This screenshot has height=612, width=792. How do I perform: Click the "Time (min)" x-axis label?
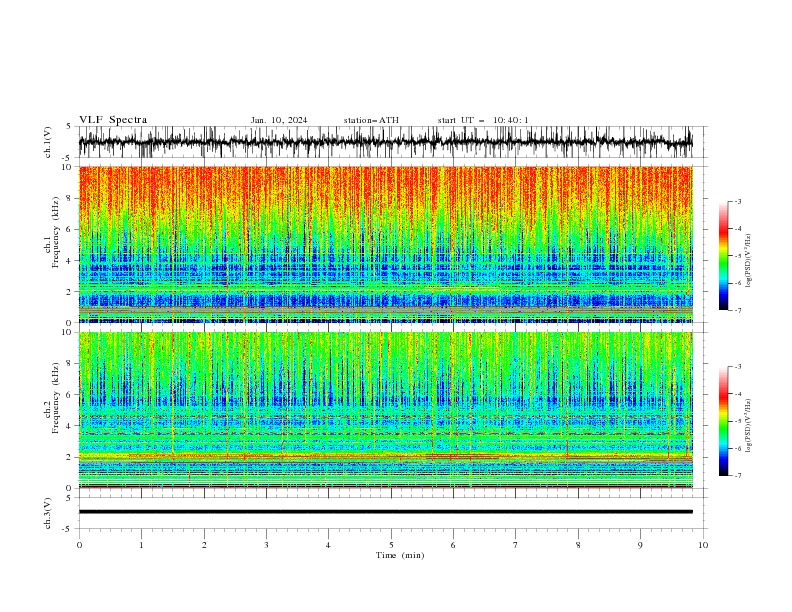400,555
